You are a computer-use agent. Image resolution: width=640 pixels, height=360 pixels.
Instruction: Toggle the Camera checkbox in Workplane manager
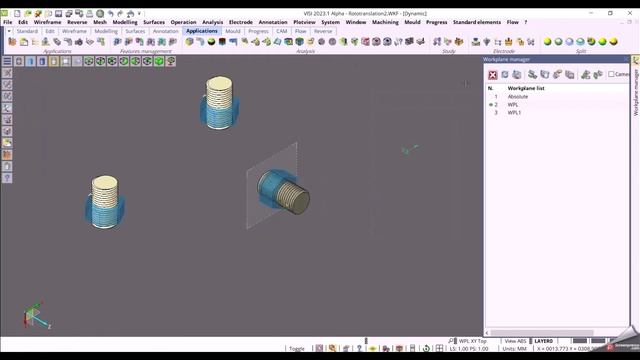coord(611,74)
